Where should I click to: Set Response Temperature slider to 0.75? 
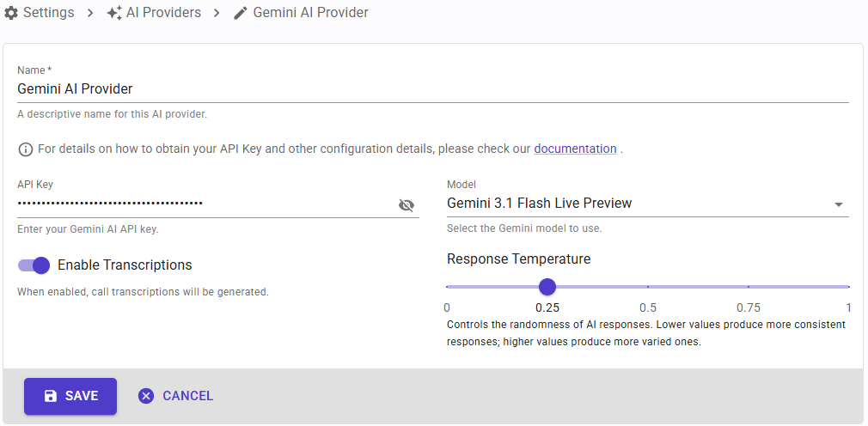[749, 287]
